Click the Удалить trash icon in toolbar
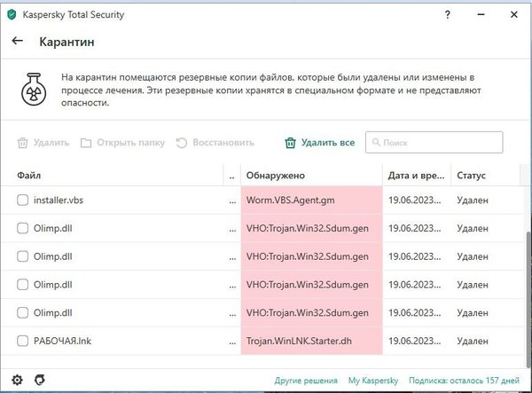The image size is (532, 393). point(23,143)
